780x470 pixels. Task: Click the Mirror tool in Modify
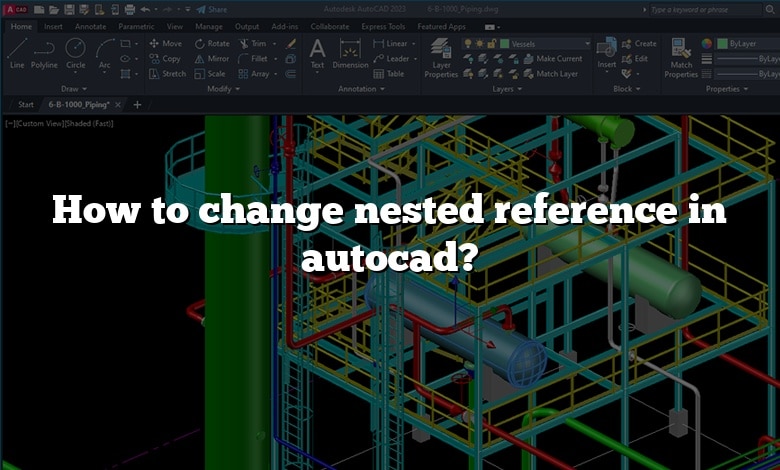pos(211,59)
